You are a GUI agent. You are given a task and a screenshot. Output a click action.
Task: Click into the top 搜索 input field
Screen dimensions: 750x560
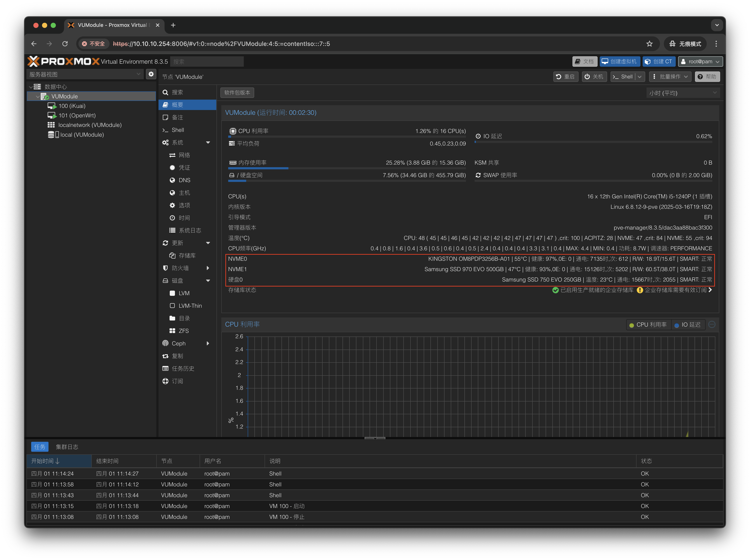point(207,62)
